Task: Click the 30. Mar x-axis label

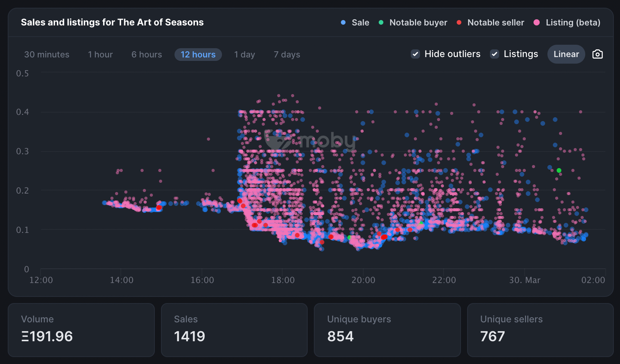Action: [x=525, y=280]
